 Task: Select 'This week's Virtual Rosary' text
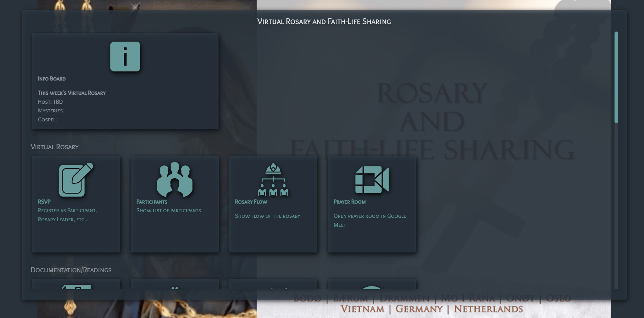click(x=72, y=93)
